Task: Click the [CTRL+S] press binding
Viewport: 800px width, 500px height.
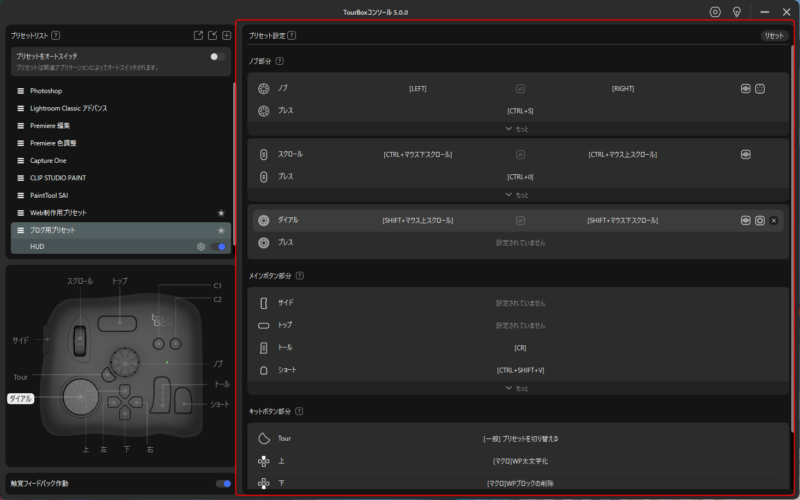Action: pos(520,111)
